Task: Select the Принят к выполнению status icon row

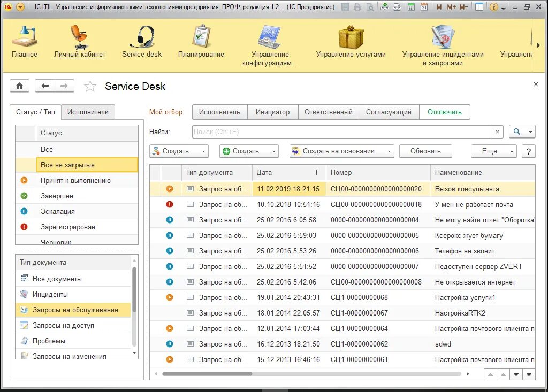Action: tap(77, 180)
